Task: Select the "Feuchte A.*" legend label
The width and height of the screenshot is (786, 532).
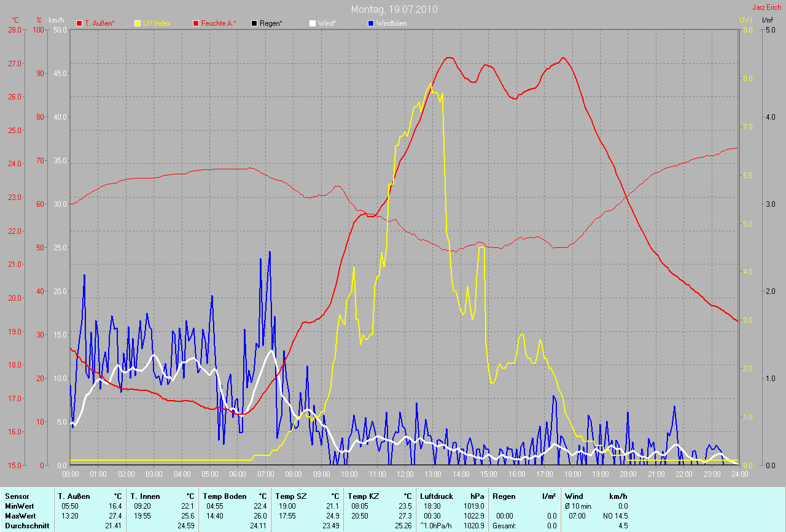Action: click(x=219, y=23)
